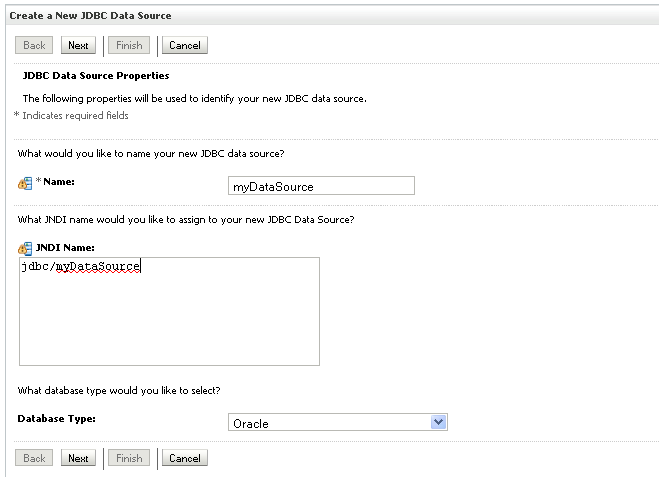This screenshot has width=659, height=477.
Task: Open the Database Type dropdown showing Oracle
Action: click(338, 423)
